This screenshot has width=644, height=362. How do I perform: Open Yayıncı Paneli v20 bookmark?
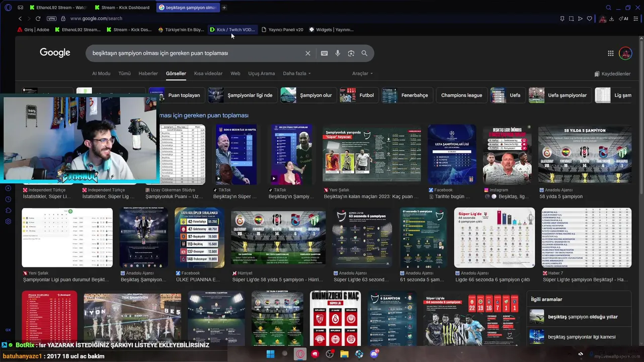[x=282, y=30]
